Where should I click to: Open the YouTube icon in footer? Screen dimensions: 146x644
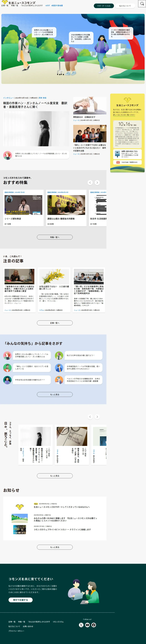pos(87,625)
